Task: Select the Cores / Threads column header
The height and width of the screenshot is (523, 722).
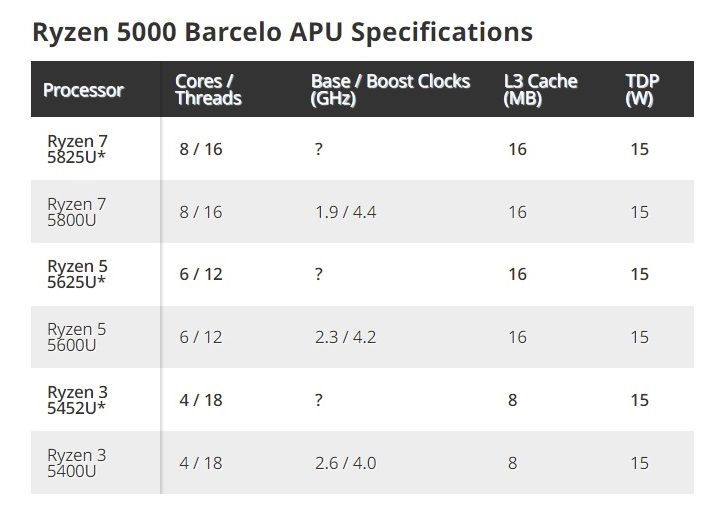Action: (208, 90)
